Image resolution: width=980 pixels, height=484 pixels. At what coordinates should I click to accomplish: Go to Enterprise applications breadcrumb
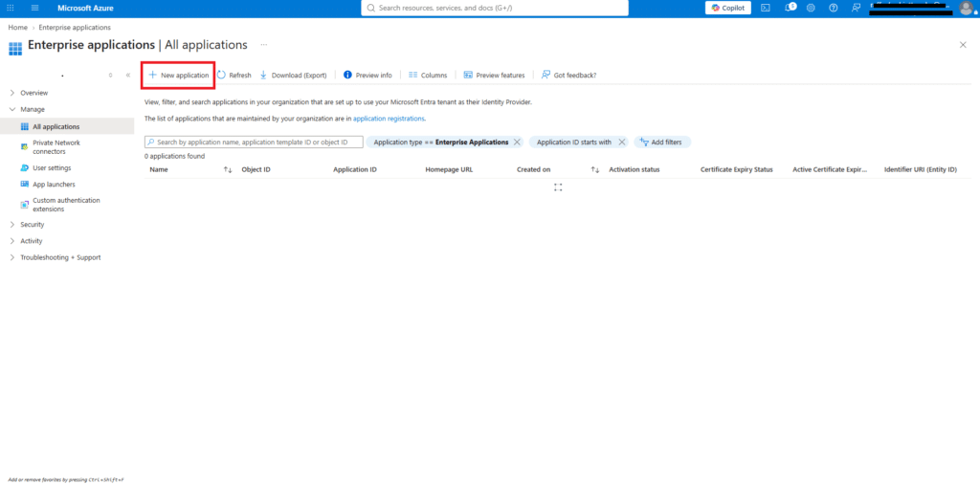click(x=75, y=28)
